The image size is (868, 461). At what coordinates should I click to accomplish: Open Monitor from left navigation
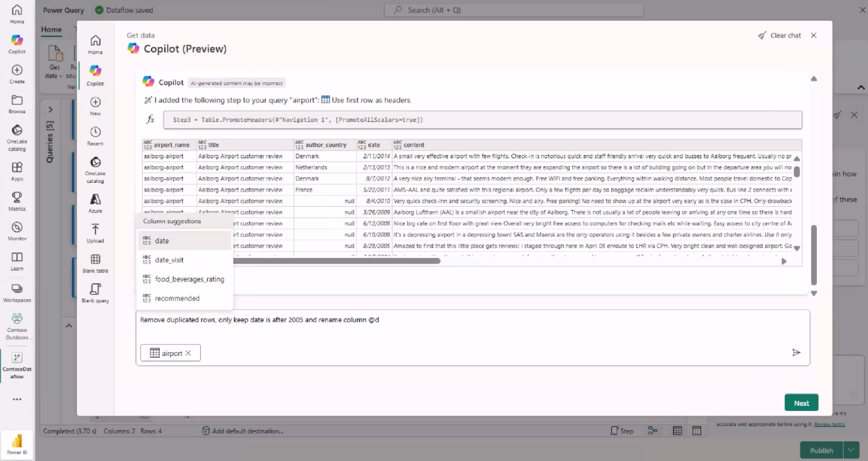tap(17, 231)
